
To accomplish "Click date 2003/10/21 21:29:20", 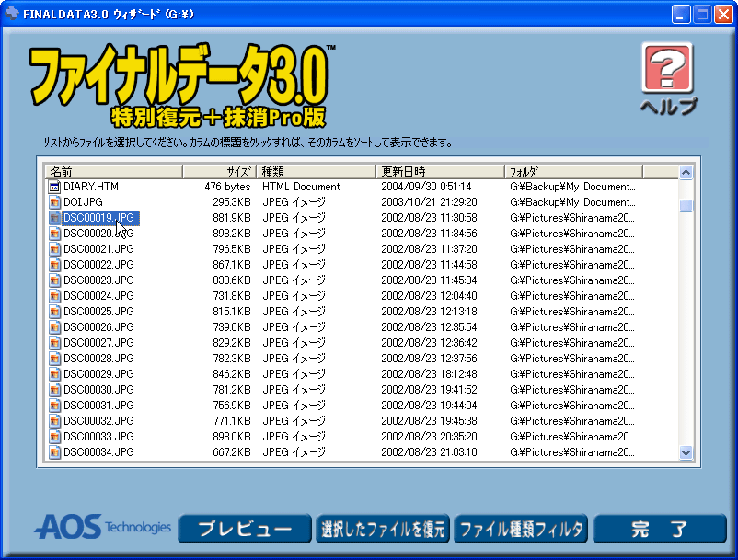I will click(x=429, y=202).
